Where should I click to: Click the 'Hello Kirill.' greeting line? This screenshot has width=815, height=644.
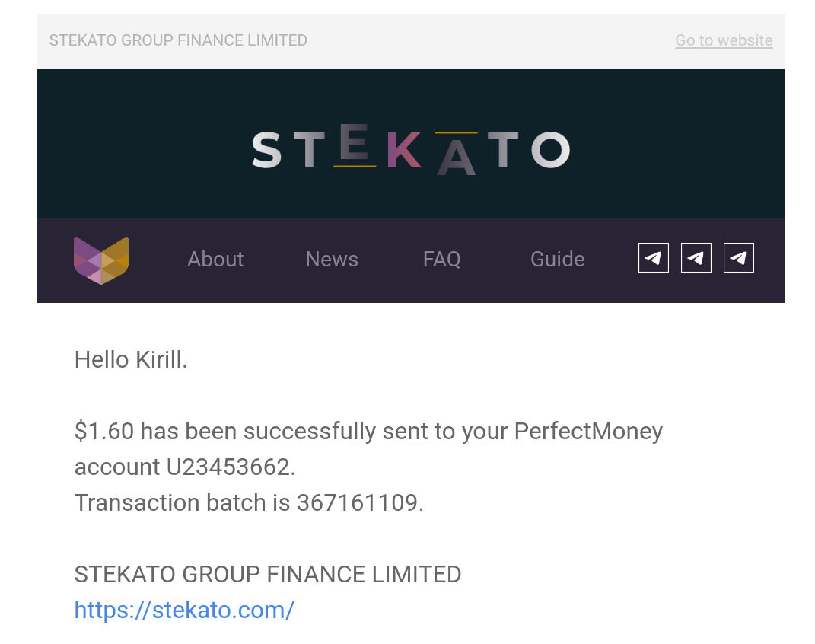[131, 360]
